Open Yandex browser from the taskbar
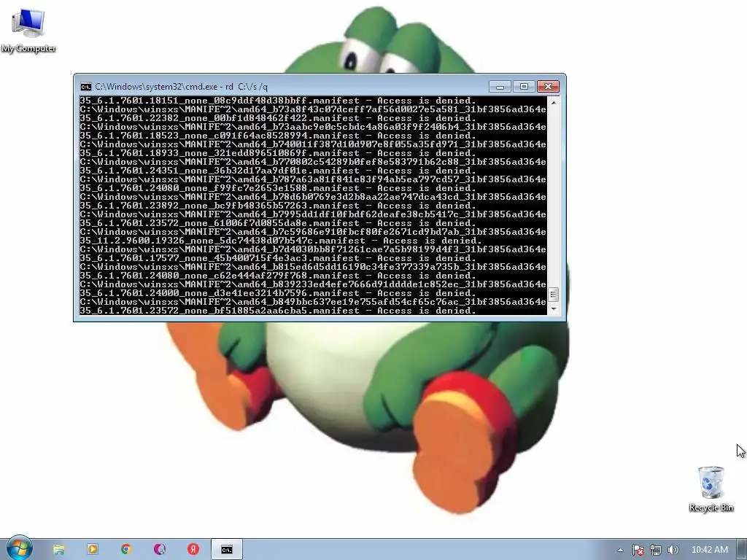The image size is (747, 560). [193, 550]
